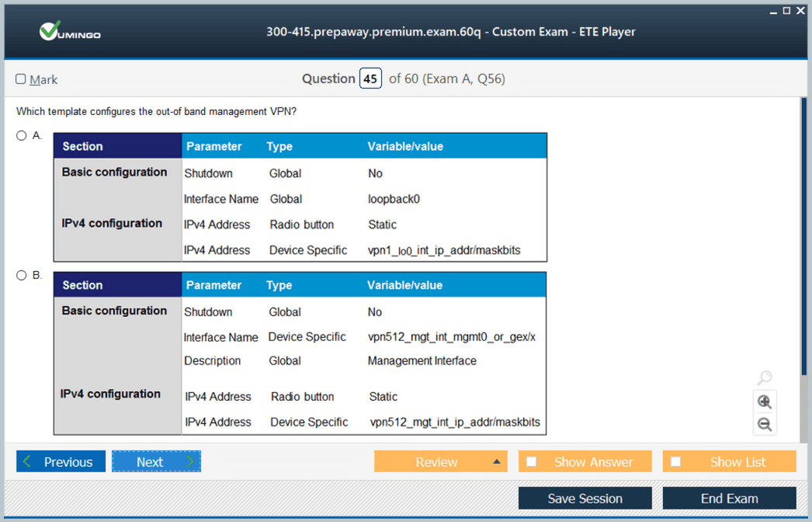Click the 'Parameter' header in option B table
812x522 pixels.
click(214, 285)
